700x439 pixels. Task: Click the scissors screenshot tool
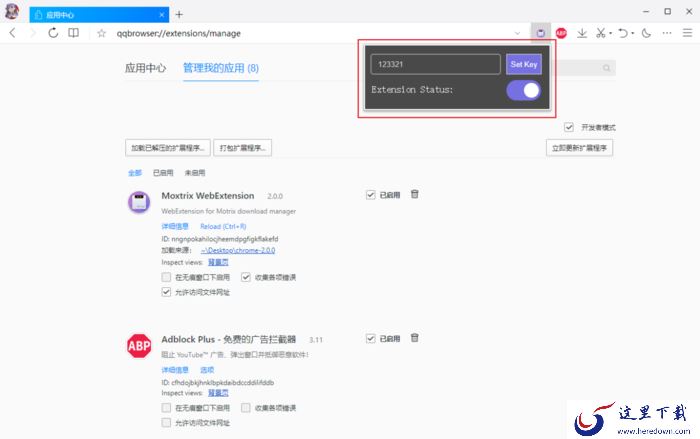(x=600, y=33)
